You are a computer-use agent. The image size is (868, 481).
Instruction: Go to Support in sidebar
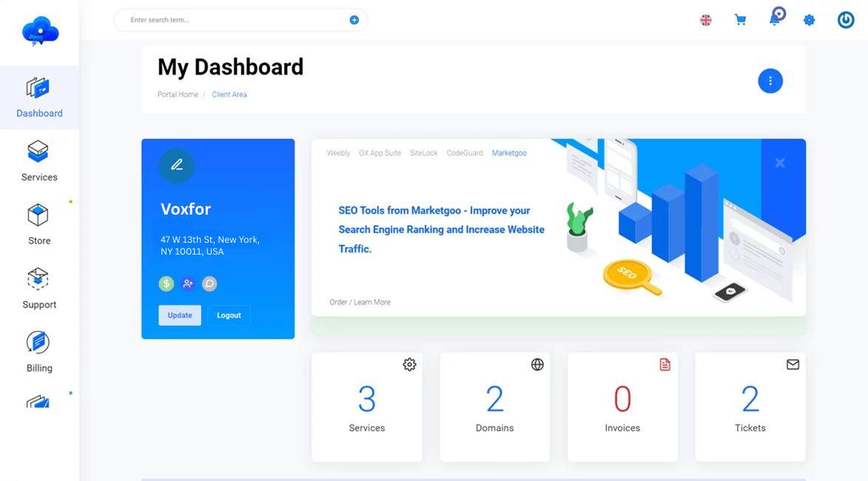point(38,289)
